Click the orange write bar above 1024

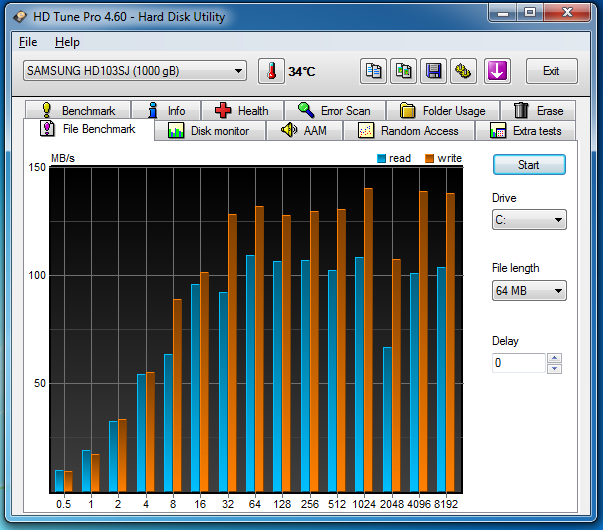[368, 340]
